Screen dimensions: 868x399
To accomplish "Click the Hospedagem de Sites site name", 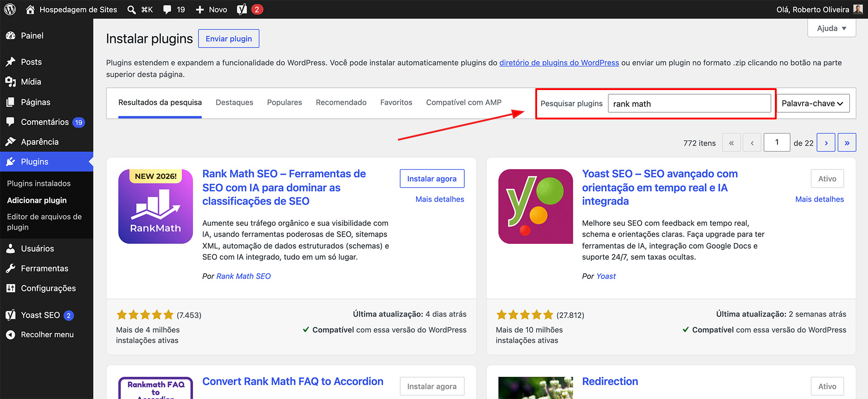I will 78,9.
